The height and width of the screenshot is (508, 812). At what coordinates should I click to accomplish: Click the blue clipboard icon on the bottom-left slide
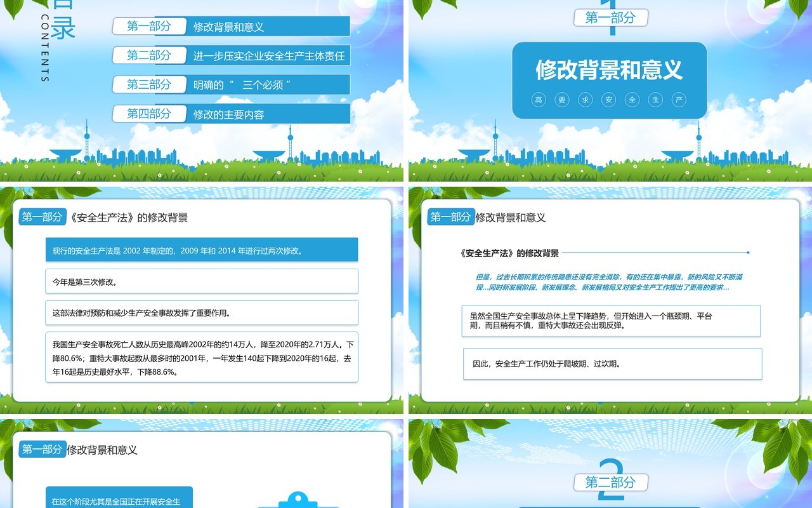tap(298, 500)
